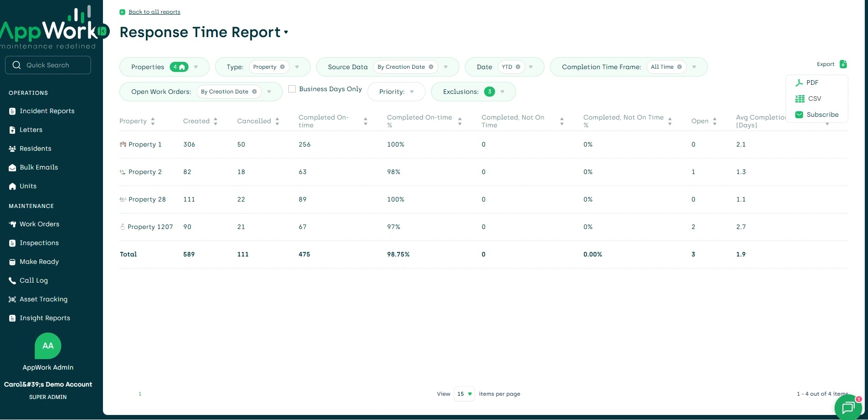
Task: Open the items per page dropdown
Action: tap(464, 394)
